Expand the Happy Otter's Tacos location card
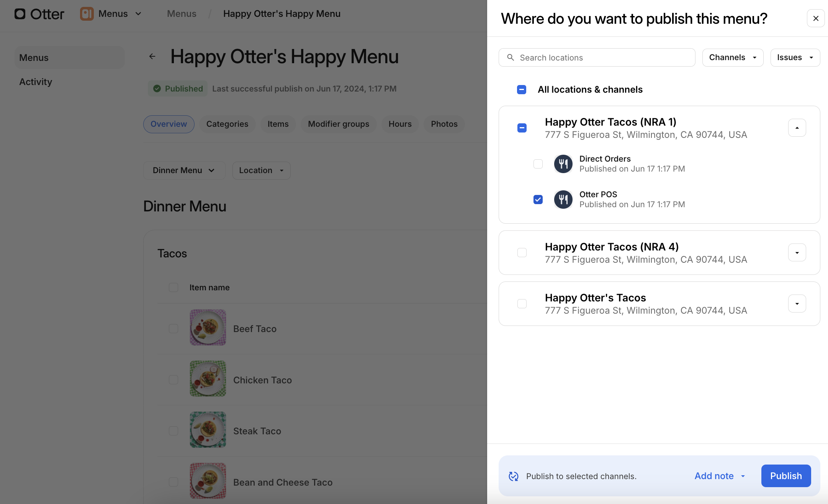 click(797, 303)
